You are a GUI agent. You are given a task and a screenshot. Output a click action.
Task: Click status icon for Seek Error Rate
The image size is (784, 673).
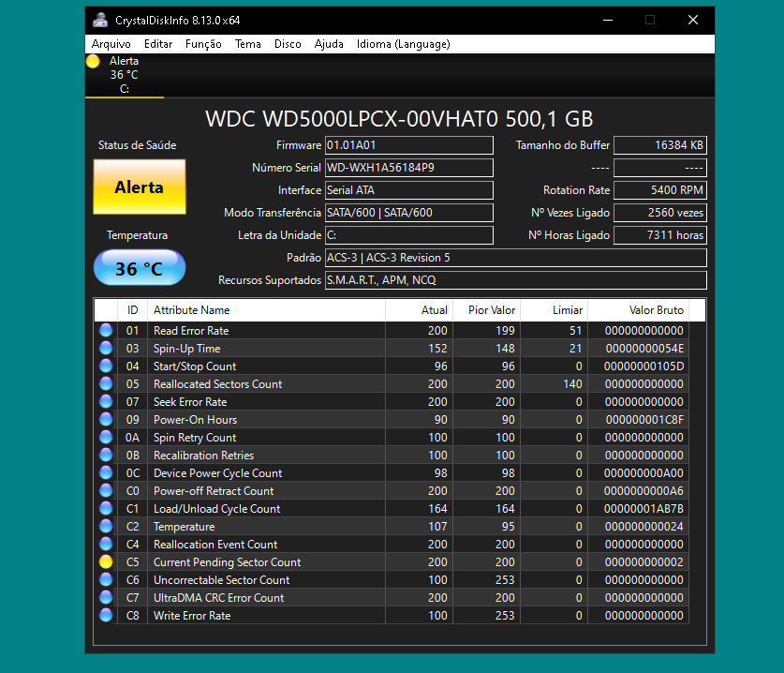point(106,401)
